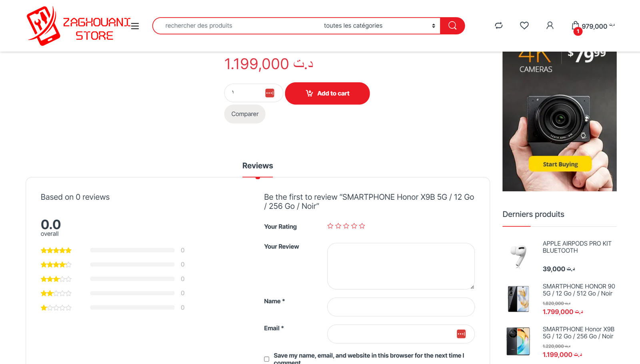Click the three-star rating row stars
This screenshot has width=640, height=364.
(56, 279)
